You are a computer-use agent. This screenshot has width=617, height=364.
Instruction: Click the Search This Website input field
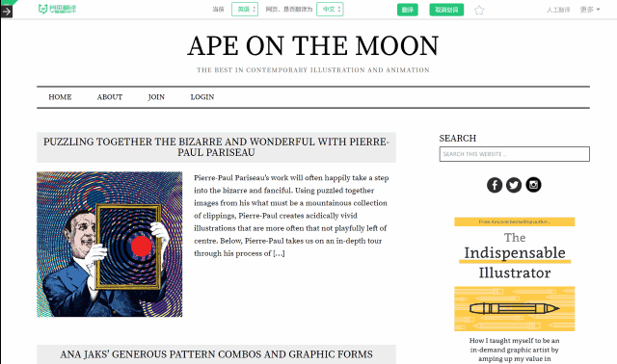pyautogui.click(x=514, y=154)
